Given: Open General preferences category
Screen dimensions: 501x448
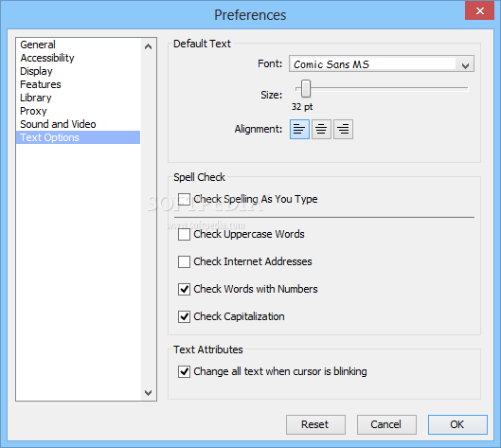Looking at the screenshot, I should tap(78, 45).
